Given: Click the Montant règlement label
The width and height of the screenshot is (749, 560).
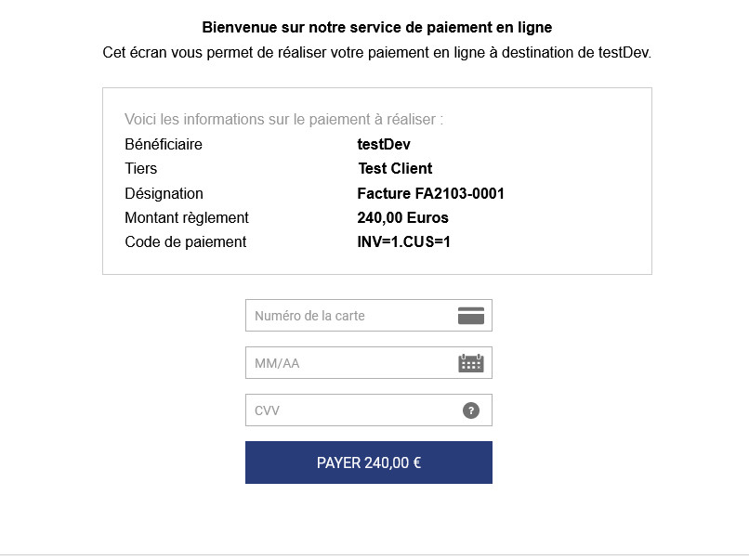Looking at the screenshot, I should pyautogui.click(x=187, y=217).
